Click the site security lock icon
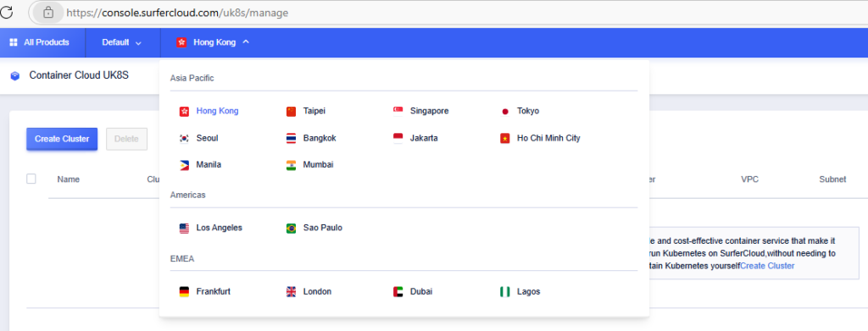This screenshot has height=331, width=868. click(48, 12)
